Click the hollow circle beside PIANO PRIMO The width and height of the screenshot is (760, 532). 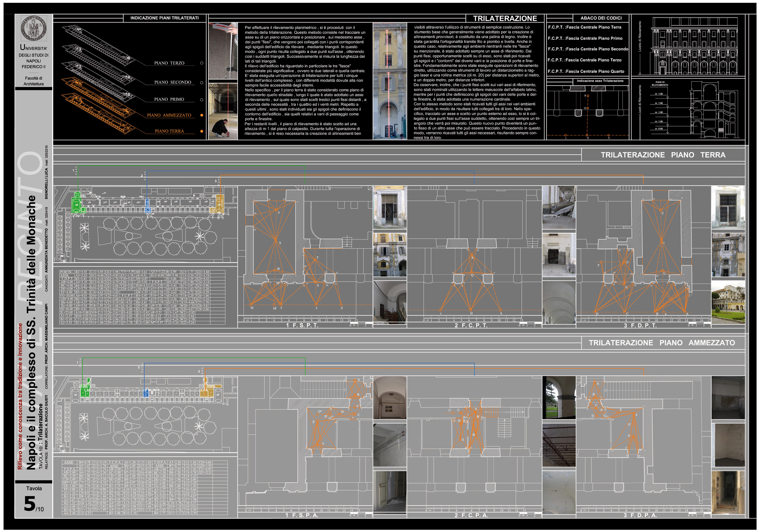[x=202, y=100]
